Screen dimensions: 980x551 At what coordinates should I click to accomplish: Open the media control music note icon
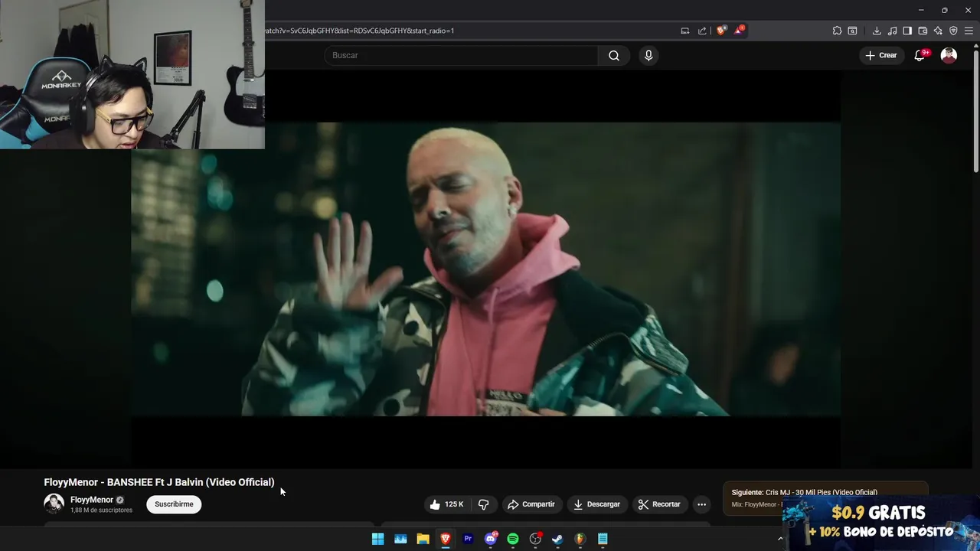892,31
